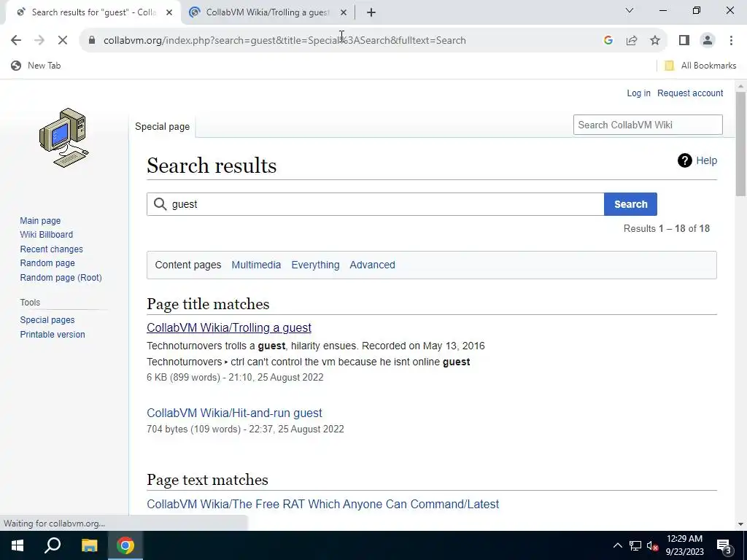Click scrollbar down arrow

(x=740, y=524)
